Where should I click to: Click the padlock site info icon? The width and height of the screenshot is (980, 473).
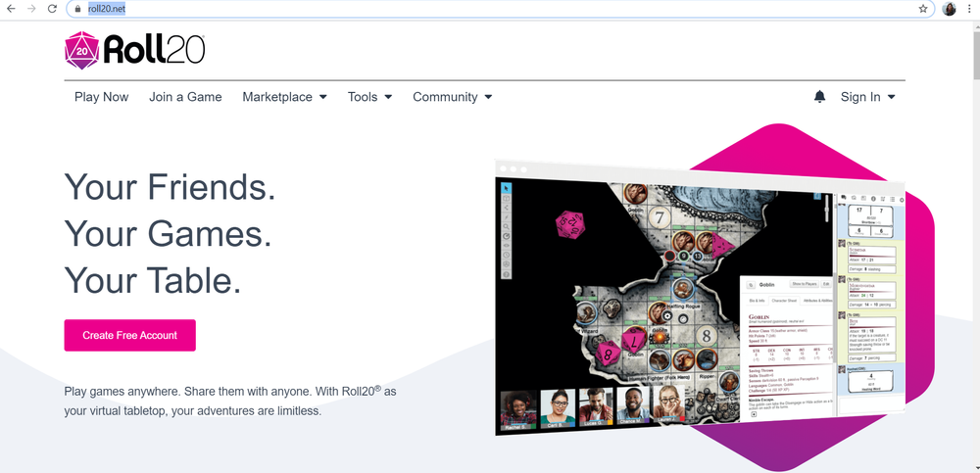point(77,9)
